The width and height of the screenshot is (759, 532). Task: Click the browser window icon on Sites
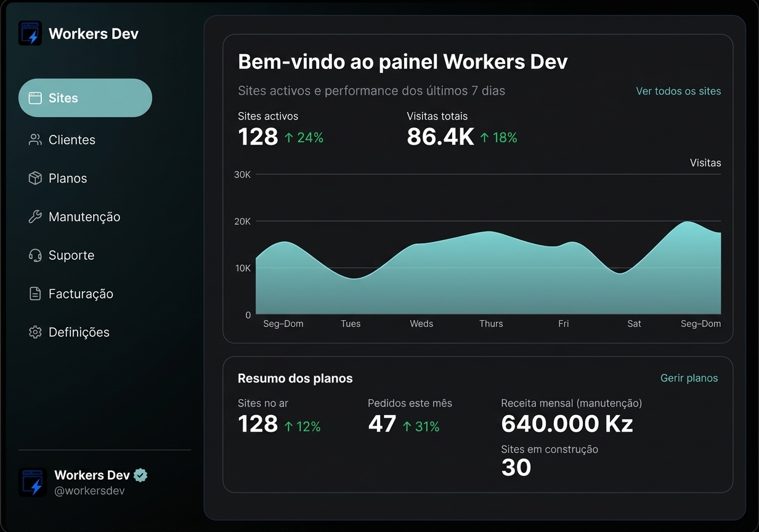coord(35,98)
